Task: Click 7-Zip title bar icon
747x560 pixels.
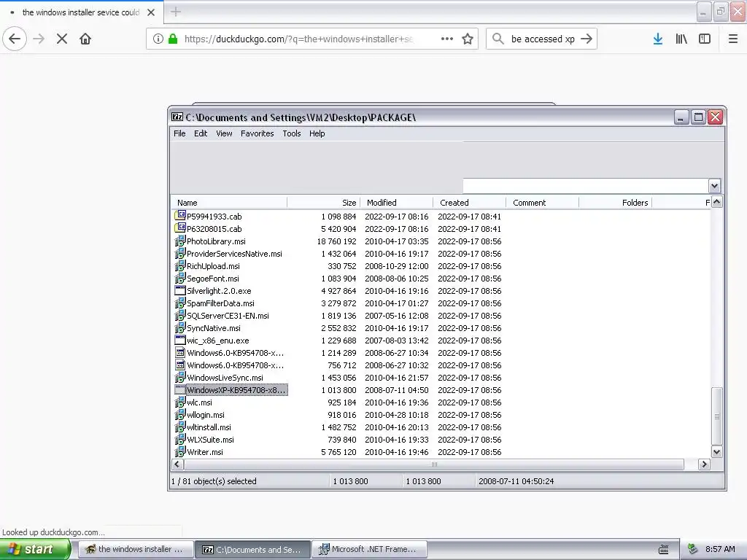Action: [177, 117]
